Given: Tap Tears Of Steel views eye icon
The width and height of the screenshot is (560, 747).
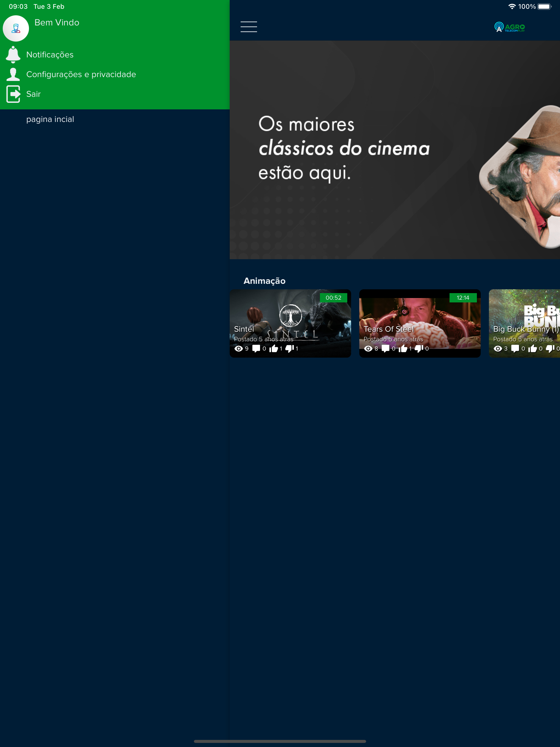Looking at the screenshot, I should pyautogui.click(x=368, y=349).
